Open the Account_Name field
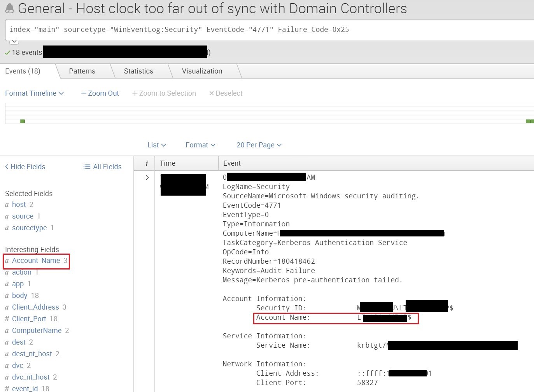534x392 pixels. pos(36,261)
